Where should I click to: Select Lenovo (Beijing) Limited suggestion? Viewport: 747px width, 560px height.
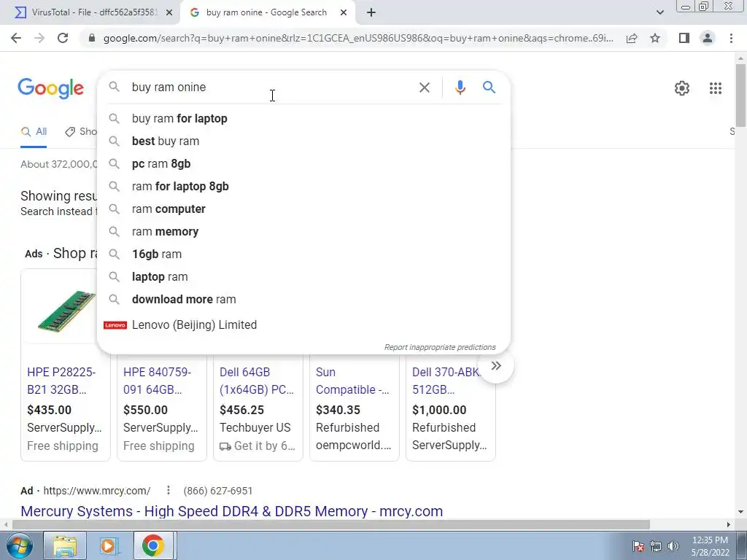pos(303,324)
